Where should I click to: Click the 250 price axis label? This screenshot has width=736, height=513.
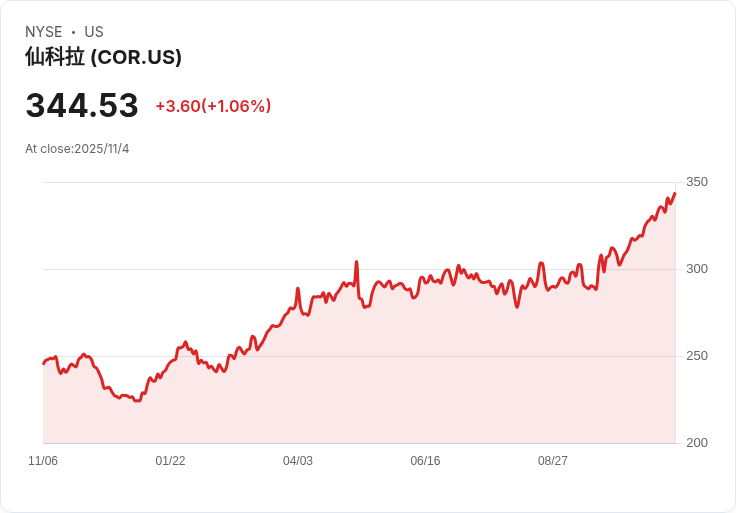click(697, 356)
